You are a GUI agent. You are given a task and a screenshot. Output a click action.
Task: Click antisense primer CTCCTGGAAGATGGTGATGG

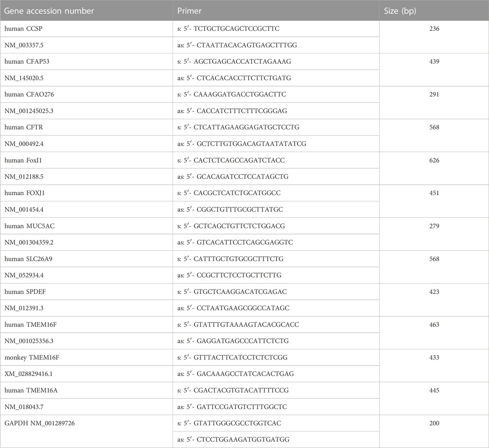pyautogui.click(x=243, y=439)
